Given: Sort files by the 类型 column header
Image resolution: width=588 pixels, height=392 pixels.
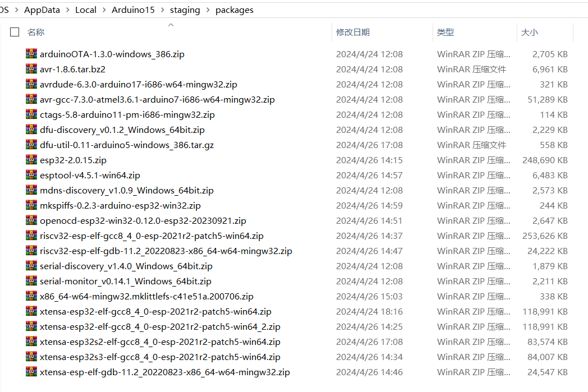Looking at the screenshot, I should (x=445, y=32).
